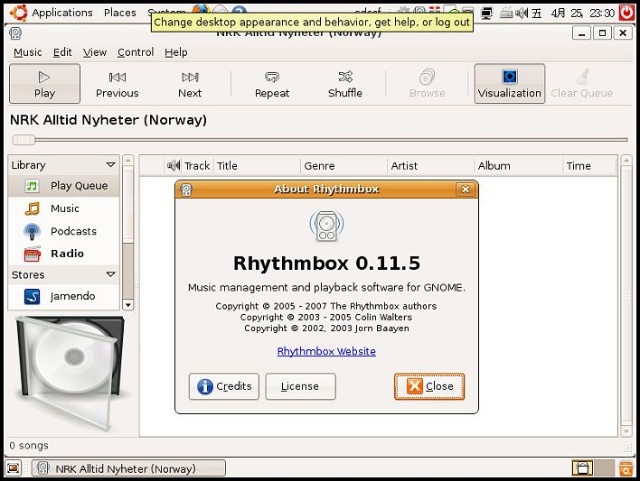Image resolution: width=640 pixels, height=481 pixels.
Task: Click the panel clock showing 23:30
Action: pyautogui.click(x=582, y=13)
